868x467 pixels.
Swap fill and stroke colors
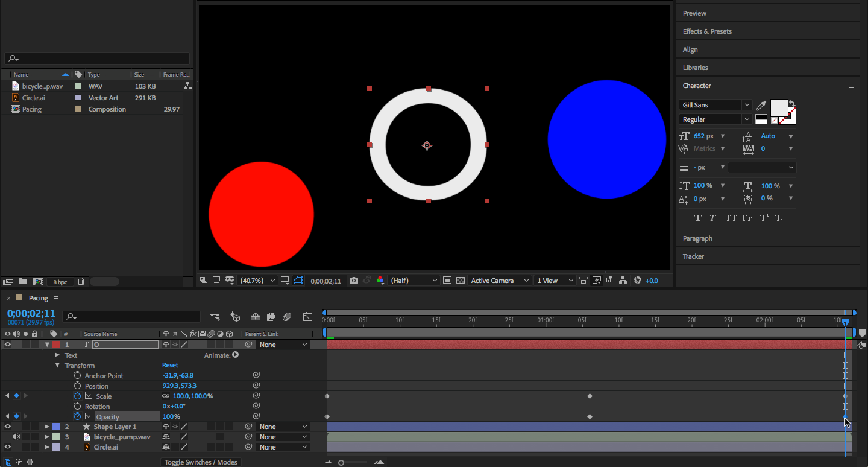[x=792, y=104]
